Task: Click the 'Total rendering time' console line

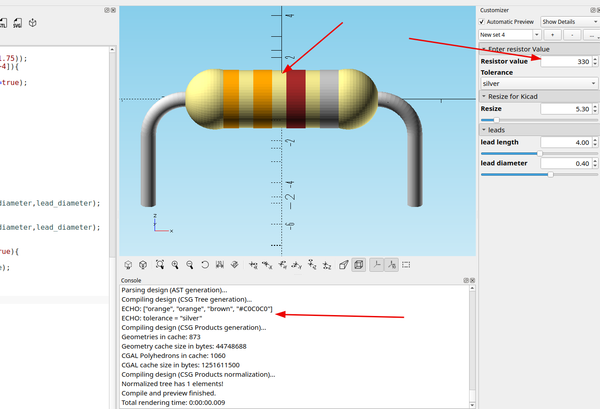Action: pos(173,402)
